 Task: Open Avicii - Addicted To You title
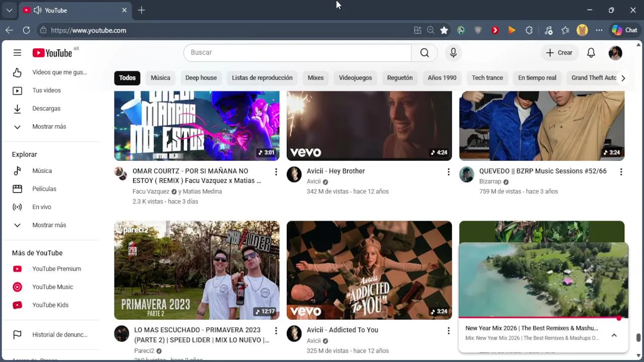[x=343, y=330]
